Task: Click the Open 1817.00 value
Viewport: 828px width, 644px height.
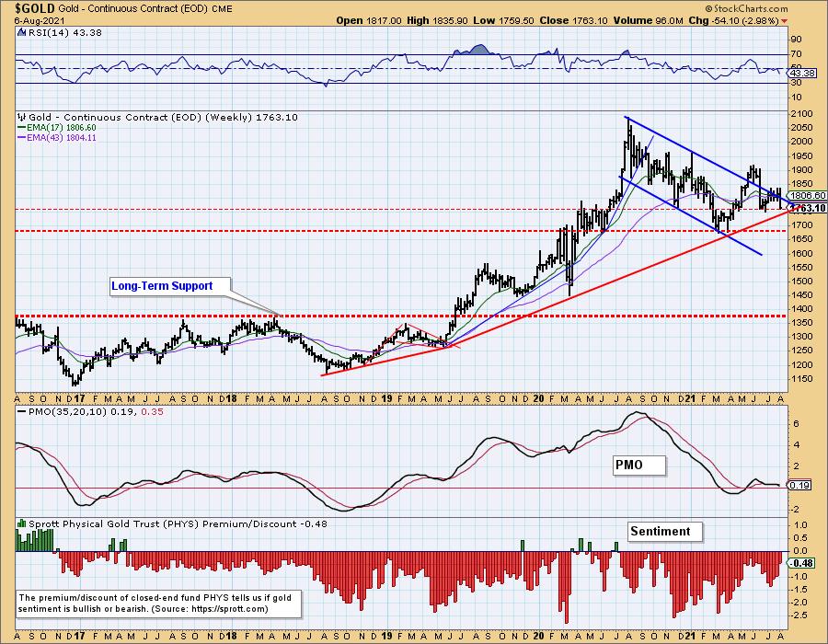Action: [369, 20]
